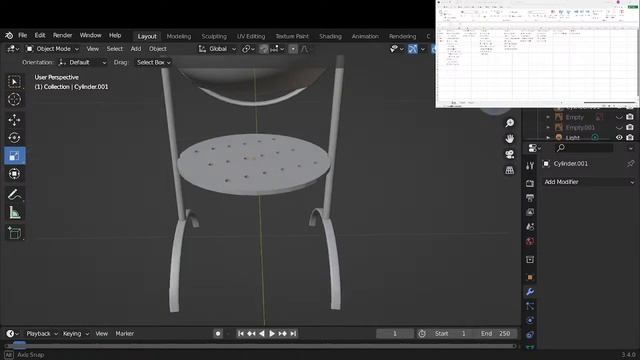
Task: Open the Edit menu
Action: point(40,36)
